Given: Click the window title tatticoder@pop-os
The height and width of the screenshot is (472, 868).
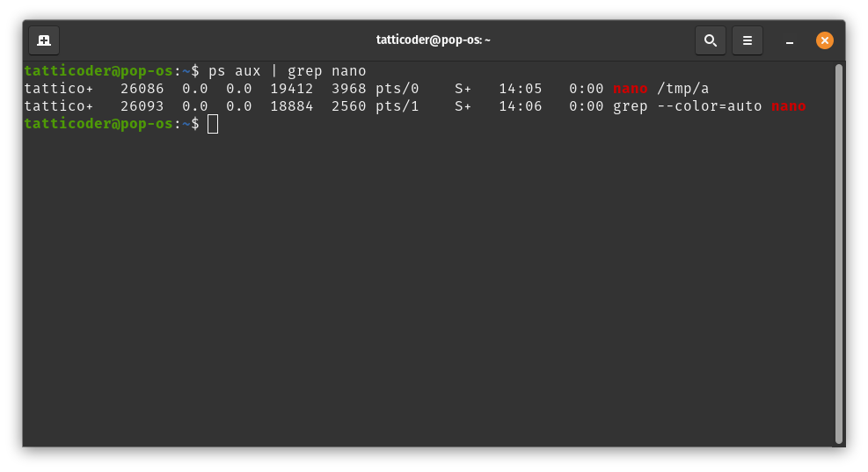Looking at the screenshot, I should 433,40.
